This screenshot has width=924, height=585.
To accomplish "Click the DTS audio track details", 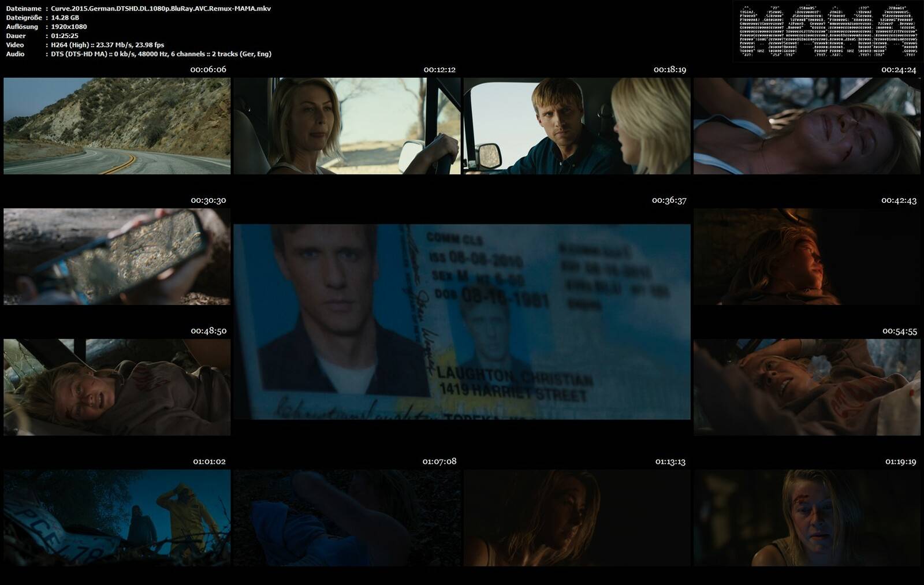I will click(x=161, y=54).
